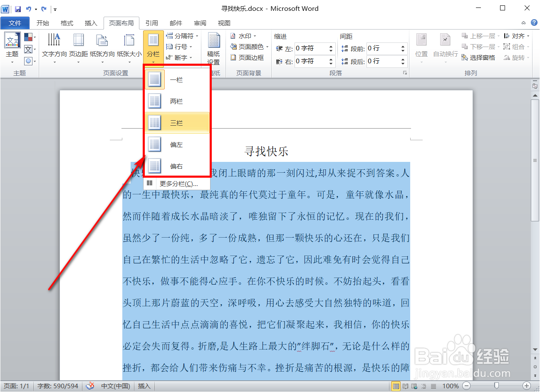Select the 三栏 (three columns) option
This screenshot has width=540, height=392.
176,122
